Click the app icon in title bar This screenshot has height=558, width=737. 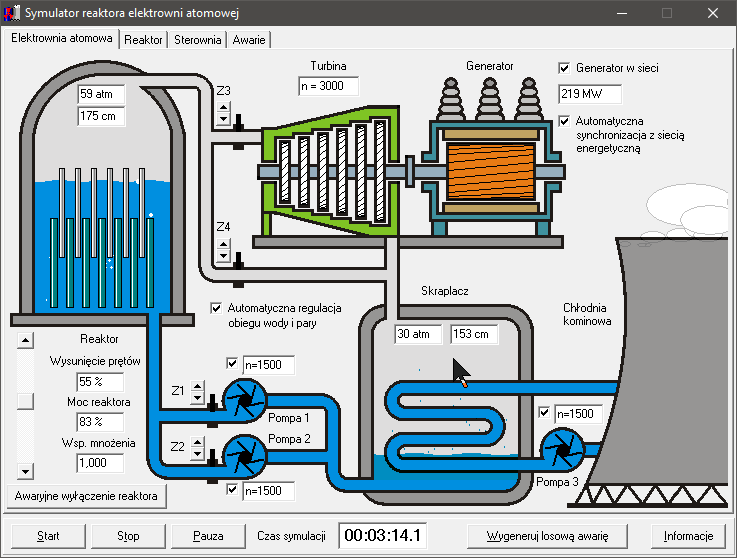click(13, 14)
